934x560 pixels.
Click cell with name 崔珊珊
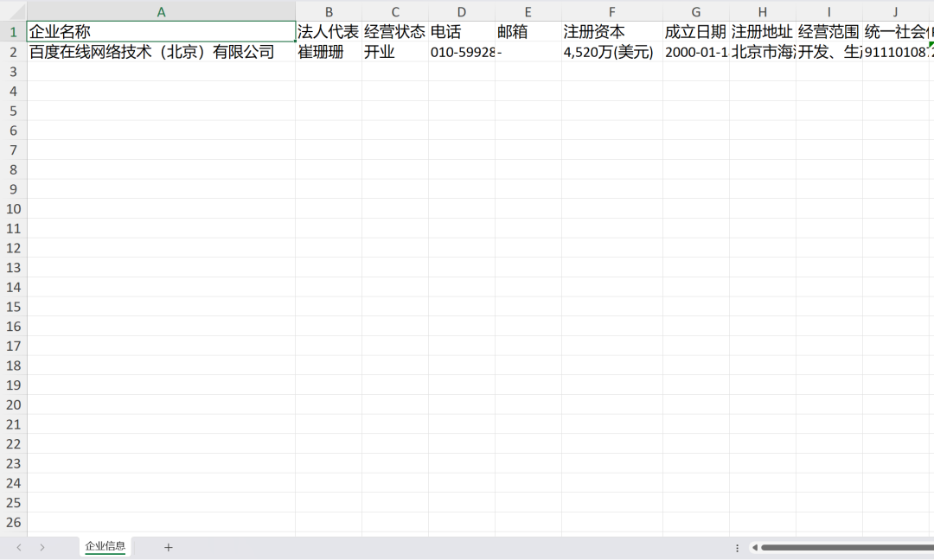pos(329,52)
